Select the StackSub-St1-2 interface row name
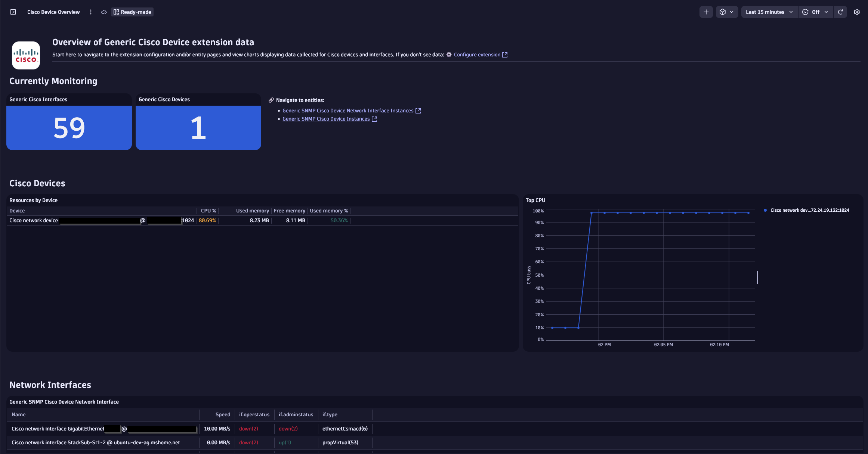This screenshot has width=868, height=454. pos(96,442)
